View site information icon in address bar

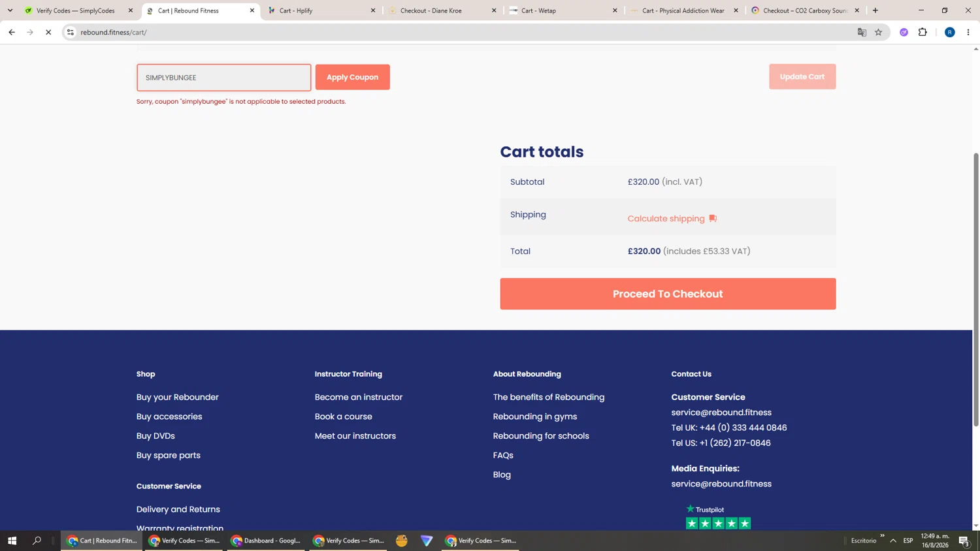click(71, 32)
